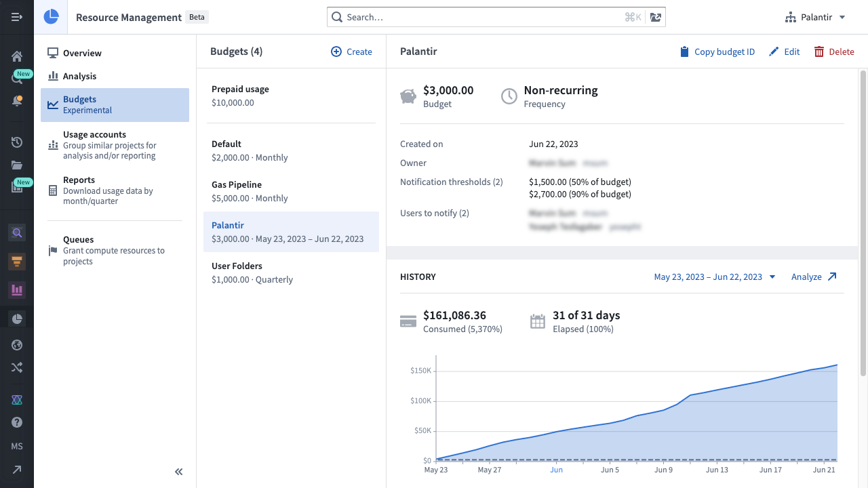Select the Prepaid usage budget
Image resolution: width=868 pixels, height=488 pixels.
coord(291,96)
